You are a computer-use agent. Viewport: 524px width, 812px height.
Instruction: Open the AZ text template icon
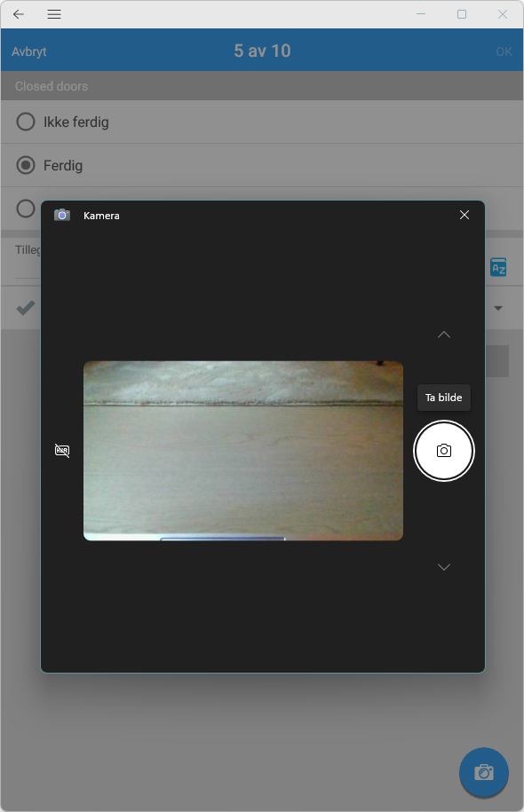pos(498,267)
